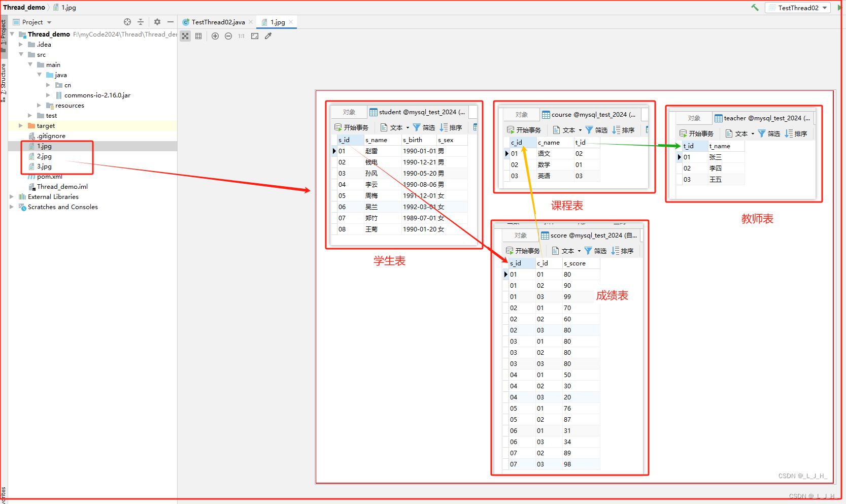The height and width of the screenshot is (504, 846).
Task: Select External Libraries in the tree
Action: point(53,196)
